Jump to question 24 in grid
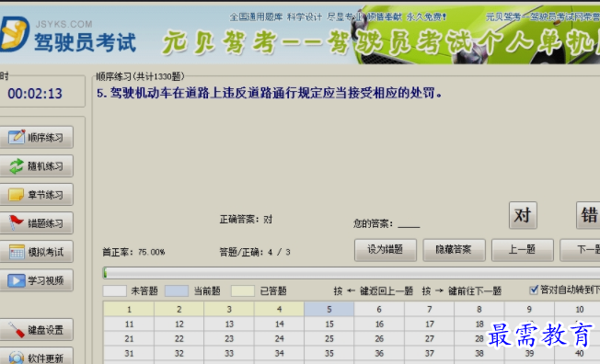 [280, 339]
